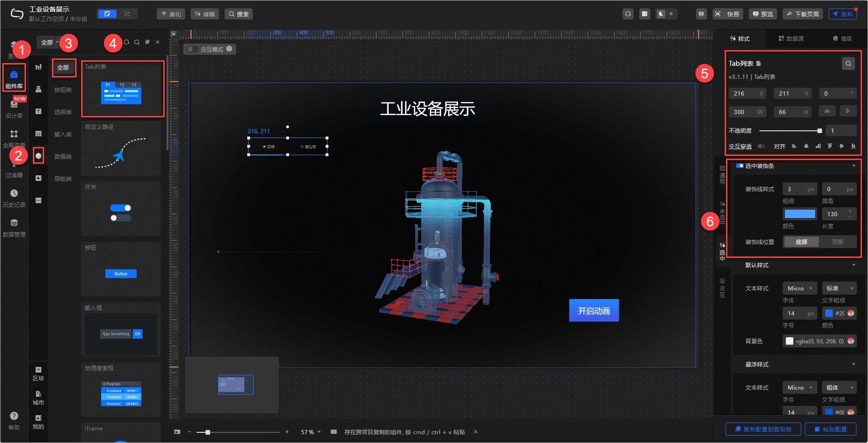Select edit mode in the top-left toggle

pyautogui.click(x=107, y=14)
